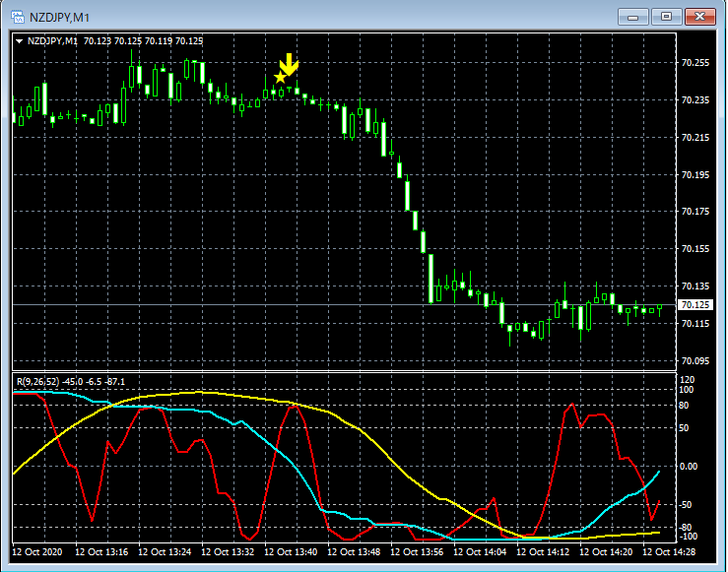Screen dimensions: 728x572
Task: Click the indicator scale value -100
Action: click(x=688, y=537)
